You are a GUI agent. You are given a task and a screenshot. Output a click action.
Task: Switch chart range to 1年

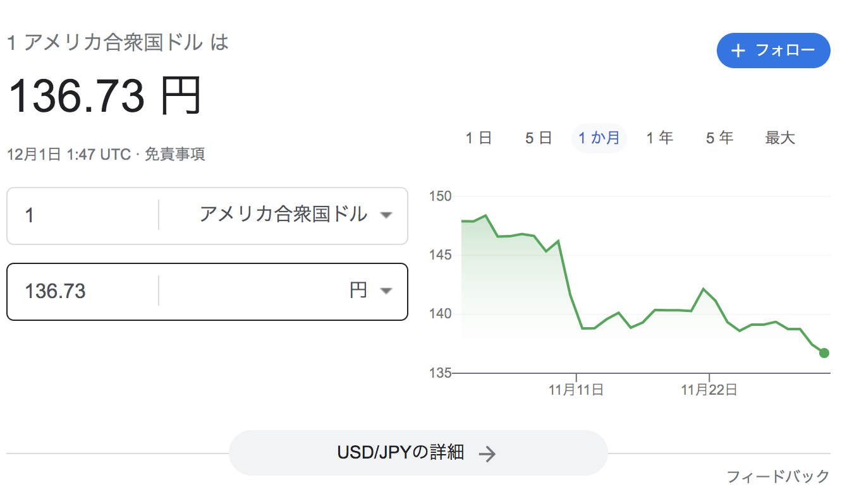[x=659, y=138]
